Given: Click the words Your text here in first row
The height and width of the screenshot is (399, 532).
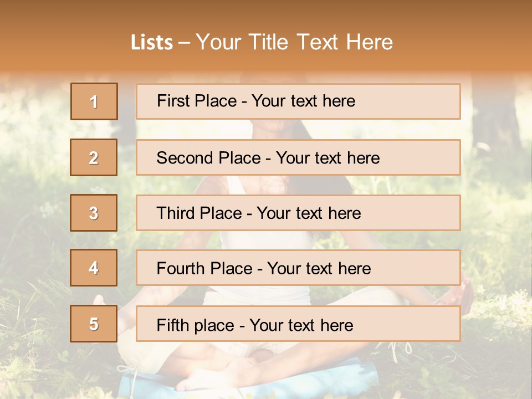Looking at the screenshot, I should click(x=303, y=101).
